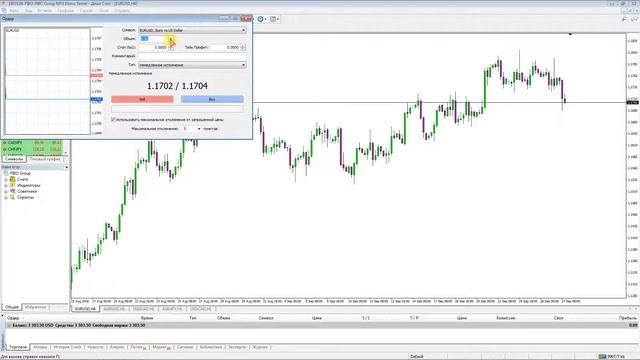This screenshot has width=640, height=360.
Task: Open the Объем volume dropdown arrow
Action: (171, 38)
